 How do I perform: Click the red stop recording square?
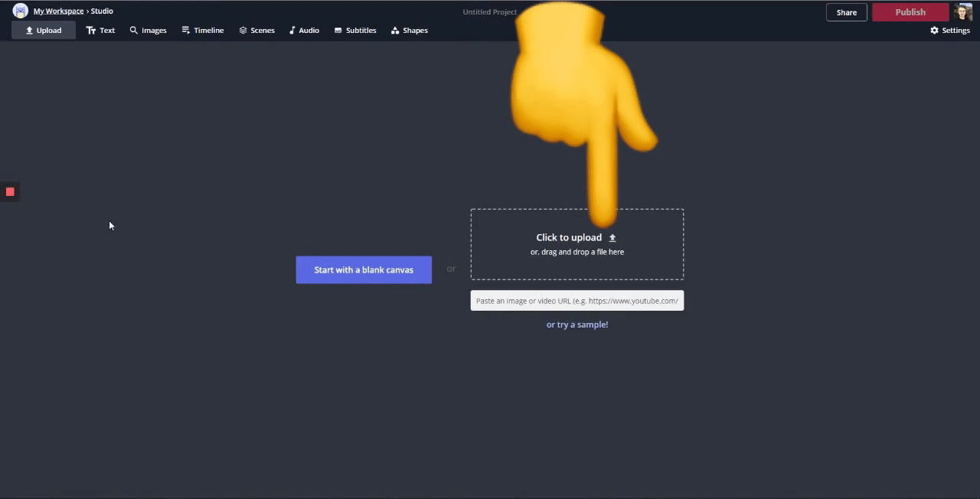pos(10,191)
